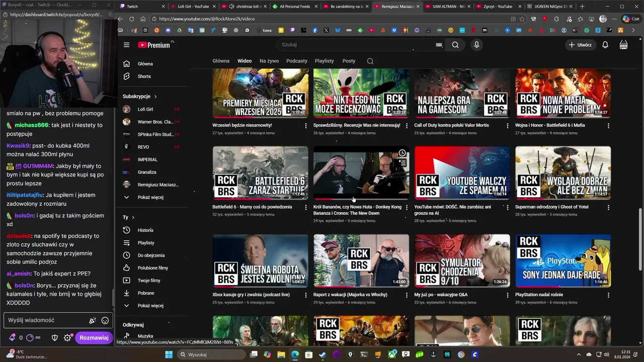Screen dimensions: 644x362
Task: Show hidden system tray icons
Action: [x=579, y=354]
